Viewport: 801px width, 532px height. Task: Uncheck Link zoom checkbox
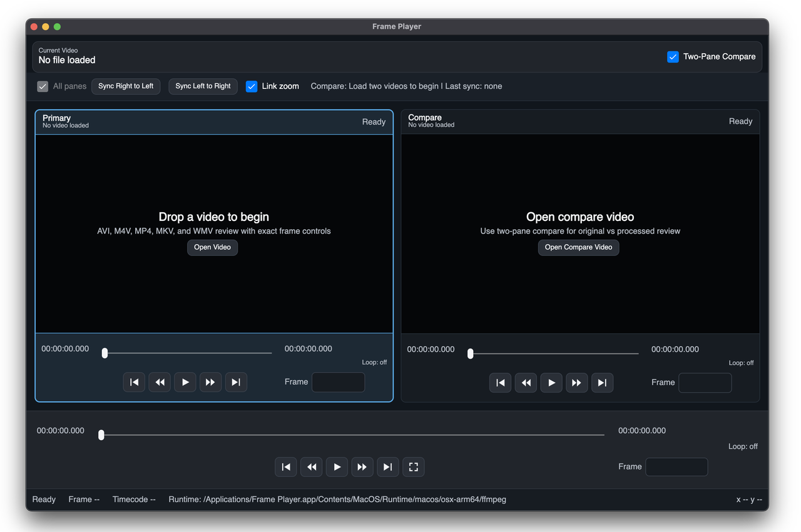252,86
